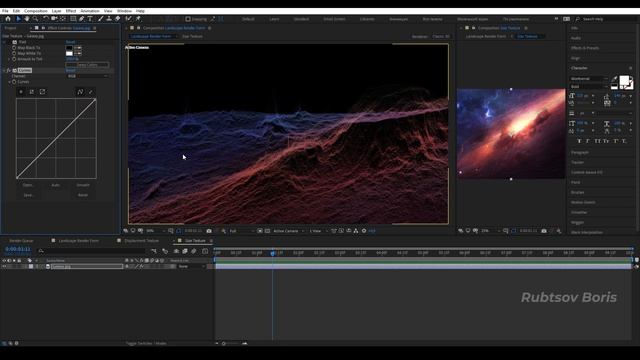Select the Selection arrow tool
Screen dimensions: 640x360
pyautogui.click(x=18, y=19)
